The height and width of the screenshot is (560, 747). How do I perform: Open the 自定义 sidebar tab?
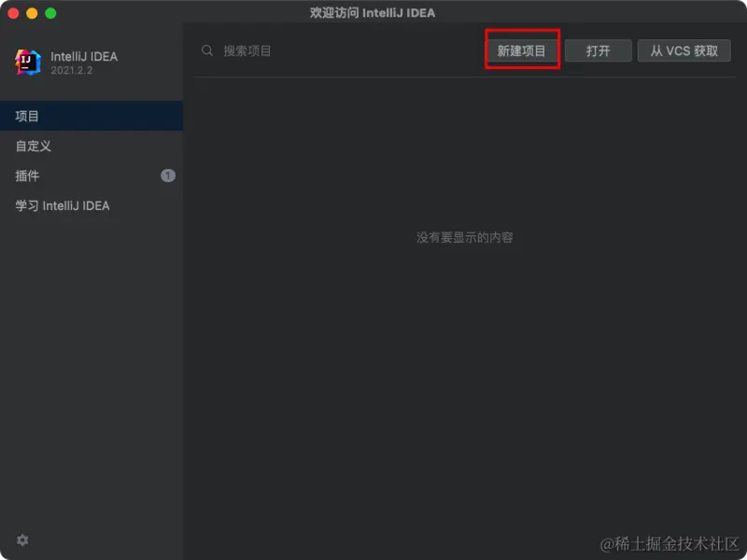(92, 146)
